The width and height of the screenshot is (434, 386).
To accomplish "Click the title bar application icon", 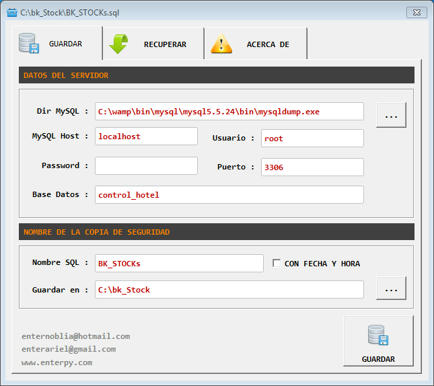I will (12, 13).
